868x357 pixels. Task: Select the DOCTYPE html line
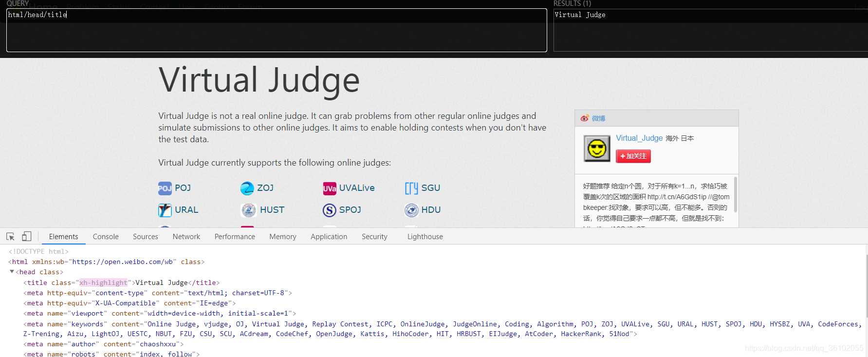(x=38, y=251)
